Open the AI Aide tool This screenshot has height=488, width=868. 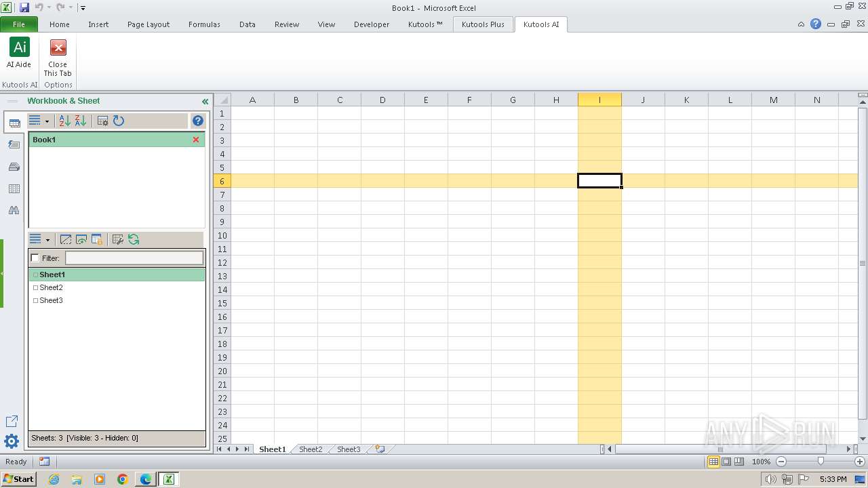click(19, 53)
